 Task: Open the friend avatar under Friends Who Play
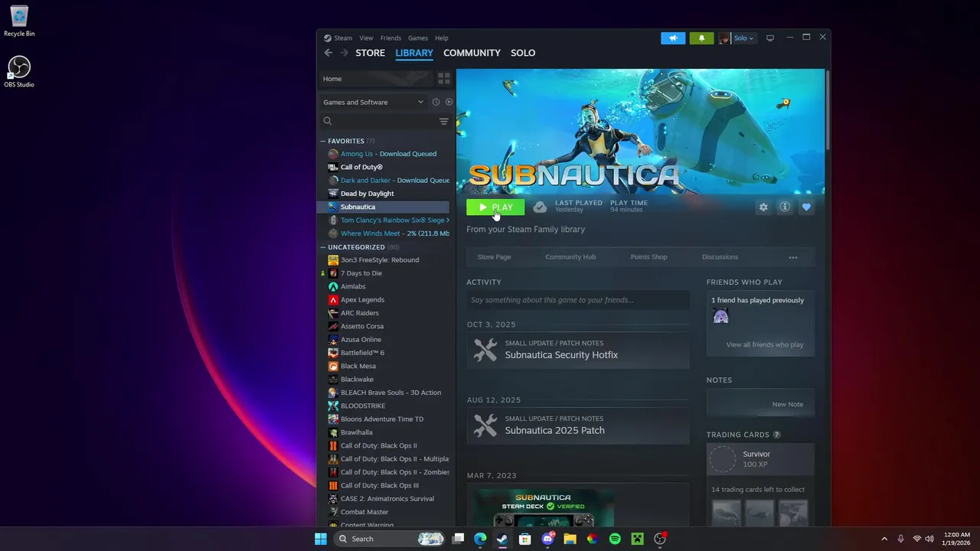[720, 316]
